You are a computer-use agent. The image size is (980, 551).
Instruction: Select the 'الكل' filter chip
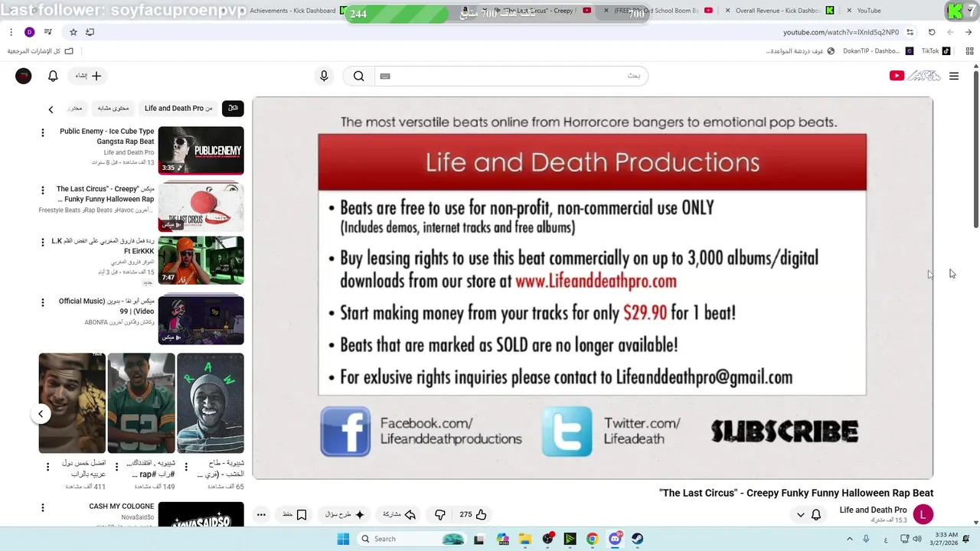click(233, 108)
